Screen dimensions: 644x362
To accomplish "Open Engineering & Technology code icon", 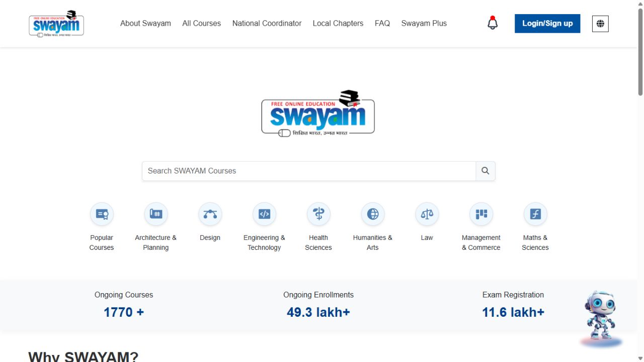I will click(264, 214).
